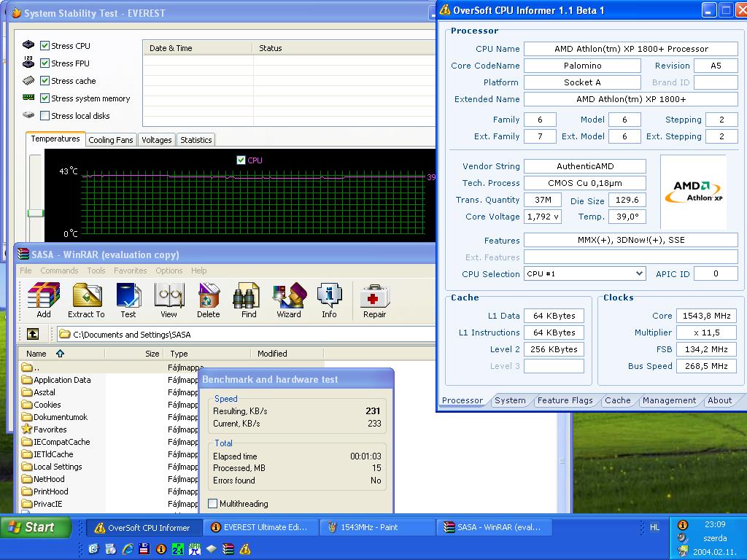Click the Windows Start button

click(36, 527)
